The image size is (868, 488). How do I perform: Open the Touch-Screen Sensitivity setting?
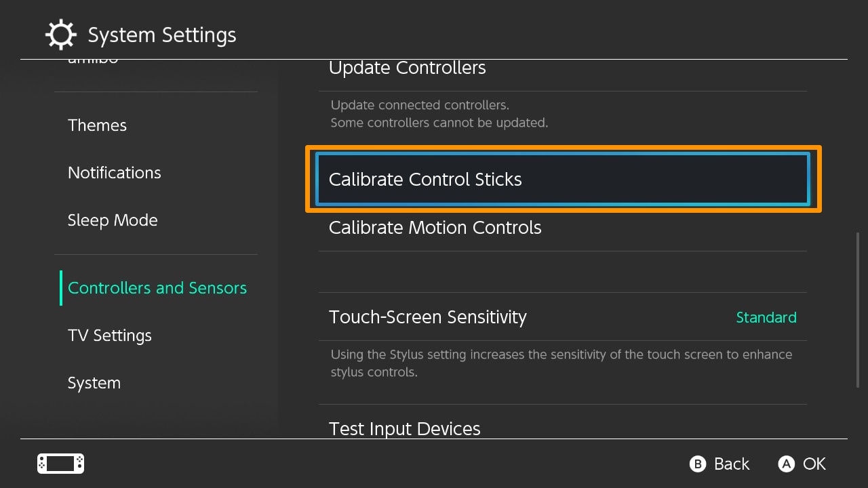563,317
